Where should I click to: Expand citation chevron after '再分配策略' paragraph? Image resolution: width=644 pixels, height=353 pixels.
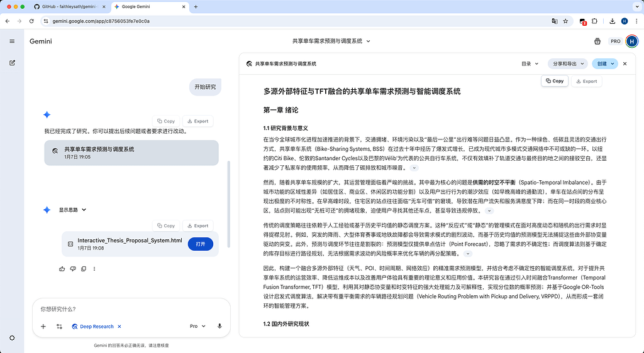point(467,254)
